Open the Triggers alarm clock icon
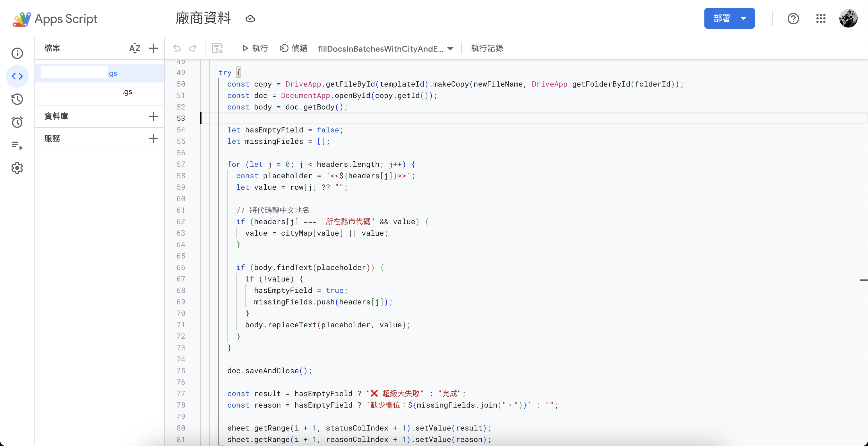 [x=17, y=122]
